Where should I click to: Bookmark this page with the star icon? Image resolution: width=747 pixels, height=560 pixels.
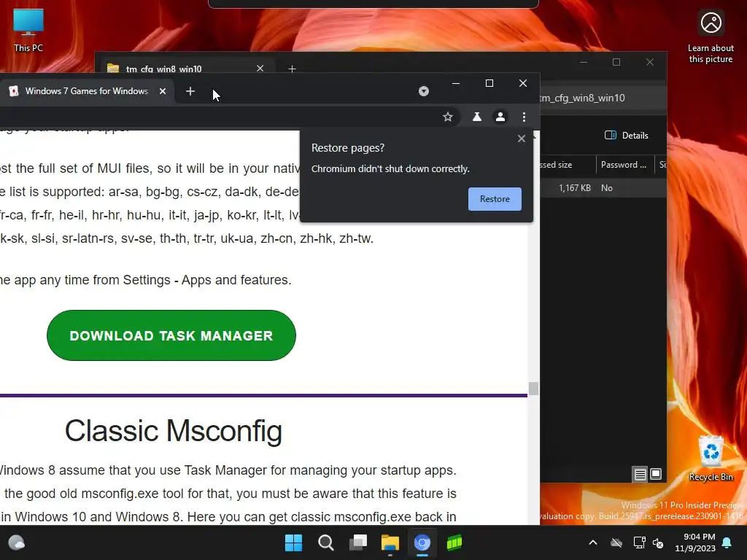pos(447,117)
